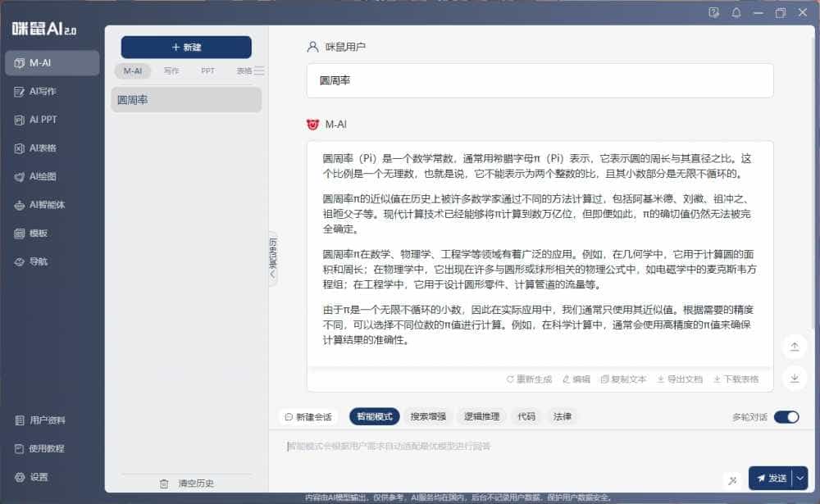Click the scroll-to-bottom arrow icon
820x504 pixels.
tap(794, 379)
